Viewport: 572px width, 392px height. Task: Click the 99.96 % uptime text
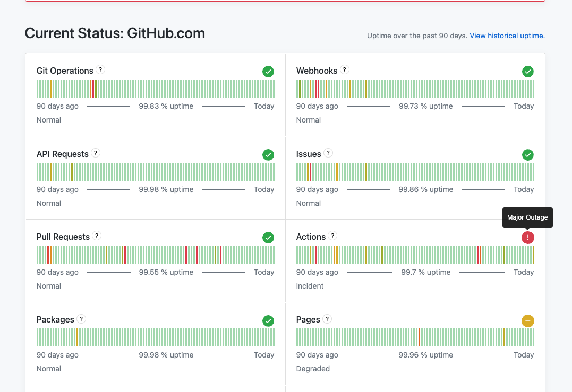(x=426, y=355)
